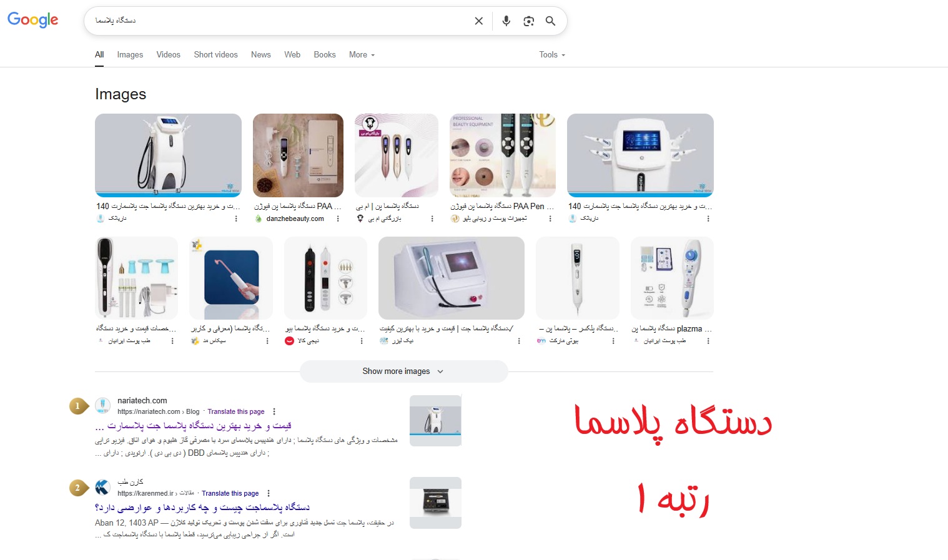Open danzhebeauty.com PAA plasma pen image
This screenshot has width=948, height=560.
pos(298,155)
